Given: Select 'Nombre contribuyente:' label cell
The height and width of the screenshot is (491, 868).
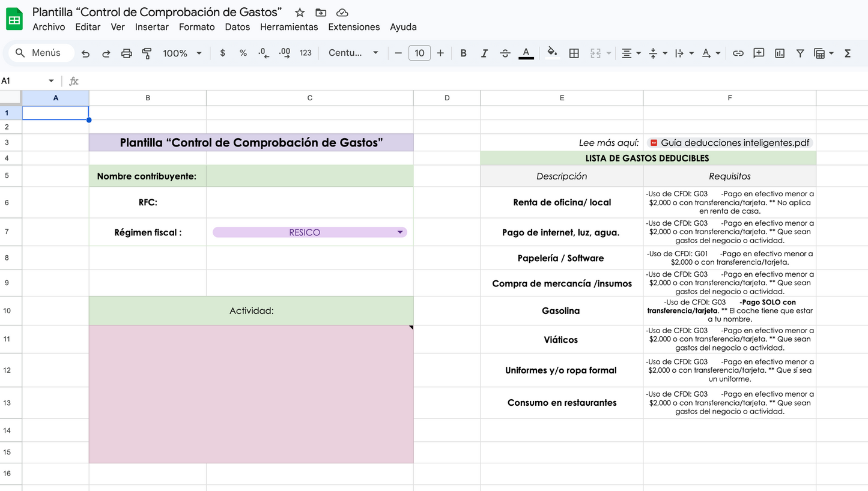Looking at the screenshot, I should click(x=147, y=176).
